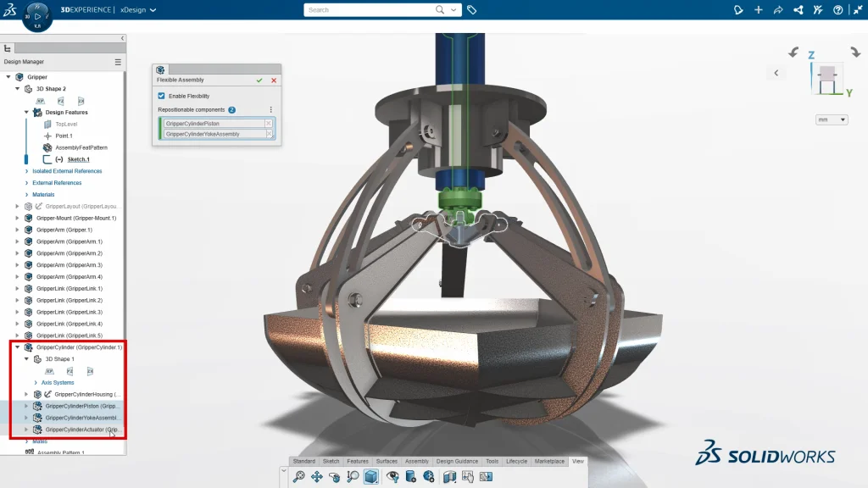Image resolution: width=868 pixels, height=488 pixels.
Task: Select the Zoom area magnifier tool
Action: tap(353, 476)
